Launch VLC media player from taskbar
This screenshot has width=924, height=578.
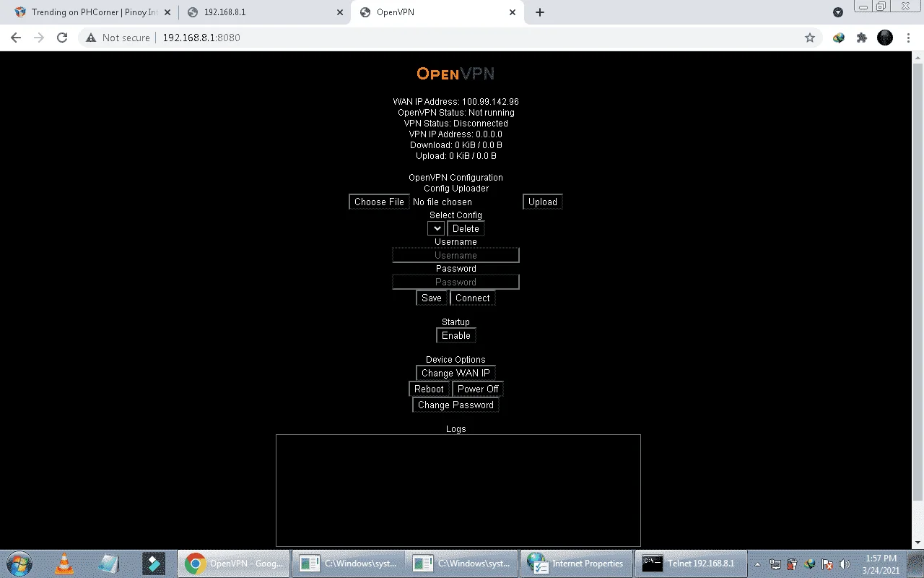click(64, 564)
